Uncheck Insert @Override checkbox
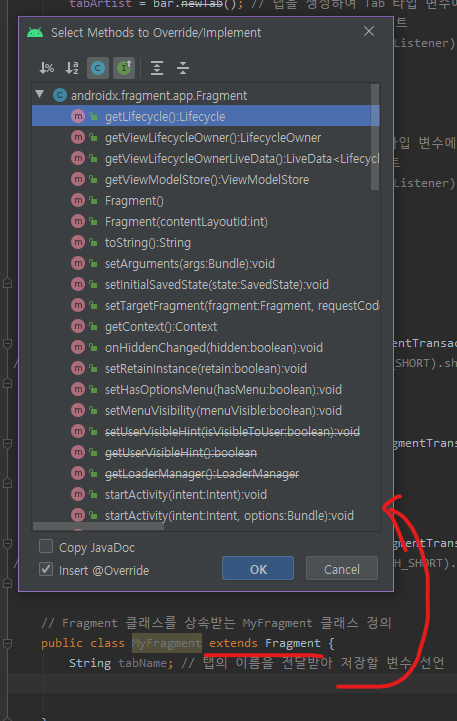Screen dimensions: 457x721 click(46, 569)
